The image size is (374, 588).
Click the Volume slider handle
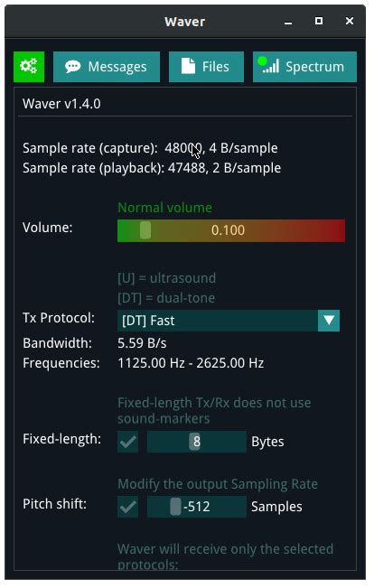tap(145, 230)
